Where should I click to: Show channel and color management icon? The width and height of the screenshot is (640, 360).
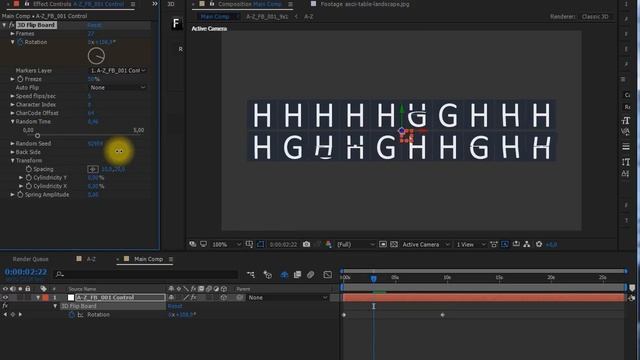(x=329, y=244)
